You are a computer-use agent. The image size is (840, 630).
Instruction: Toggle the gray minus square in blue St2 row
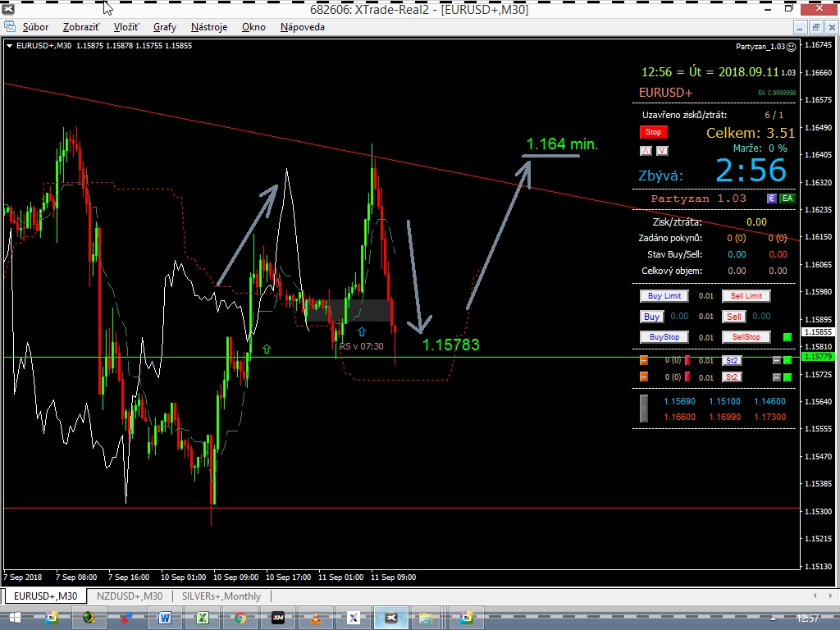(x=777, y=361)
